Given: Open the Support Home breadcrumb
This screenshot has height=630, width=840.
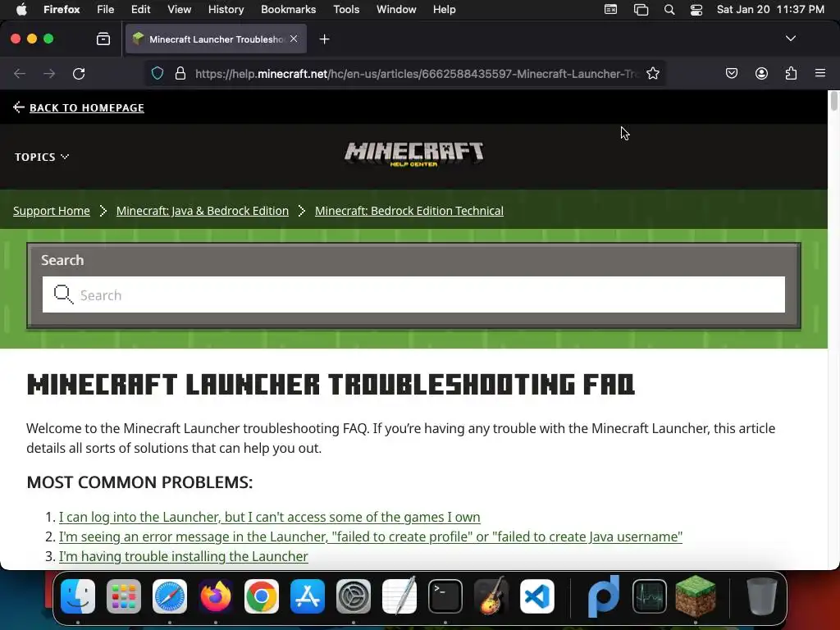Looking at the screenshot, I should click(52, 211).
